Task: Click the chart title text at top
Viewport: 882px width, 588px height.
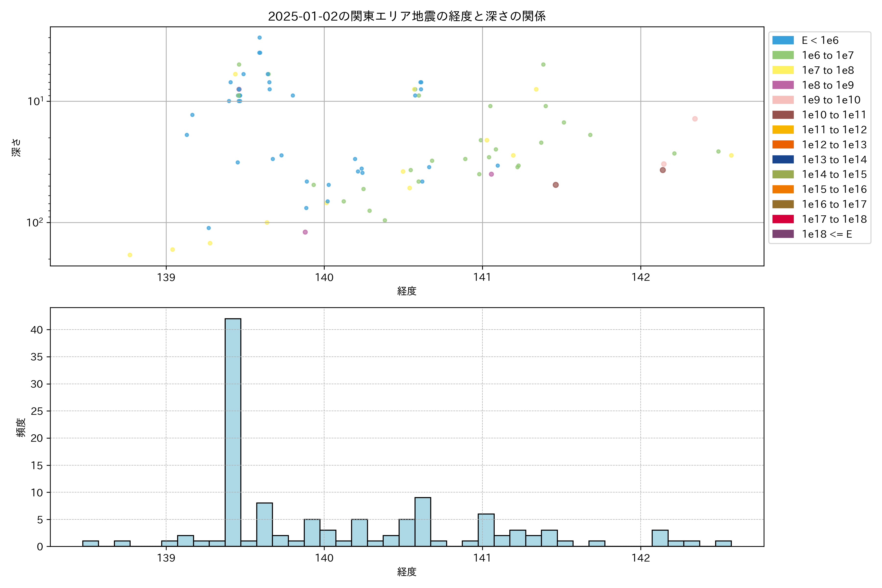Action: click(x=406, y=16)
